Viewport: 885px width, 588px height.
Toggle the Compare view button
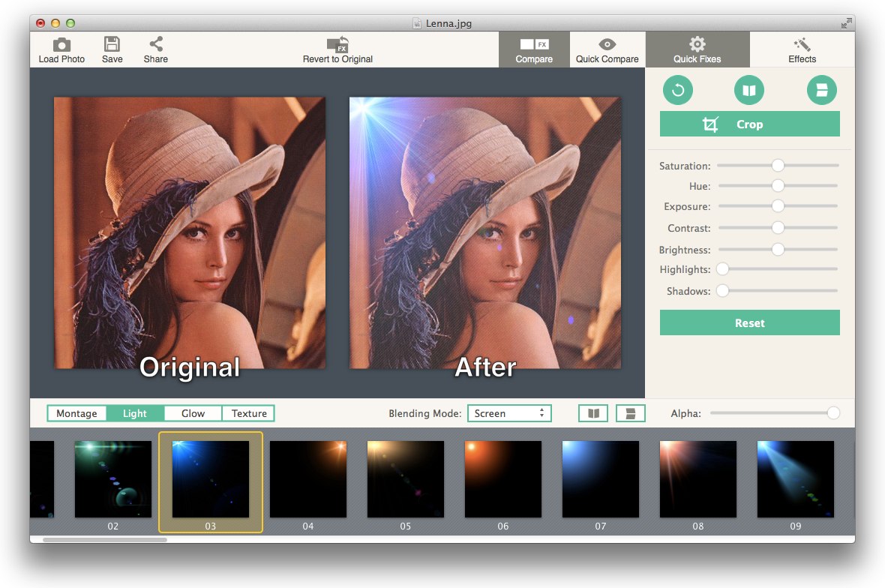(534, 49)
